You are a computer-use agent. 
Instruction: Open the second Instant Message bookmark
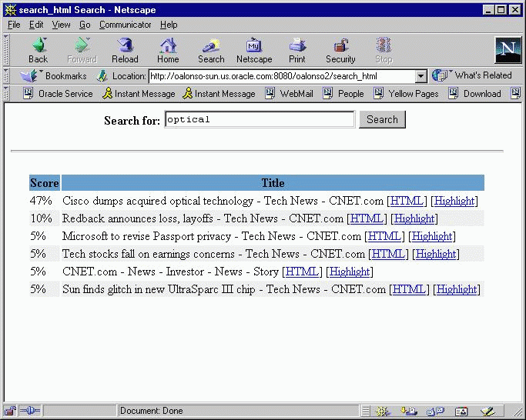[x=219, y=94]
